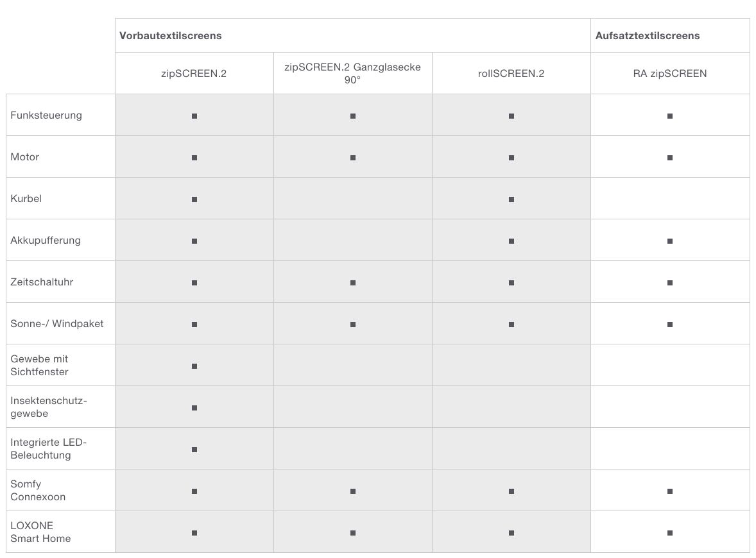Click Zeitschaltuhr marker under rollSCREEN.2

click(511, 283)
